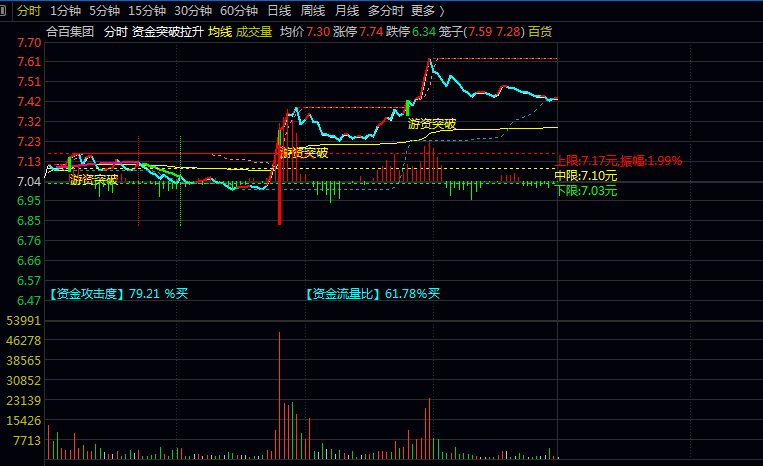
Task: Switch to the 多分时 multi-day tab
Action: tap(386, 11)
